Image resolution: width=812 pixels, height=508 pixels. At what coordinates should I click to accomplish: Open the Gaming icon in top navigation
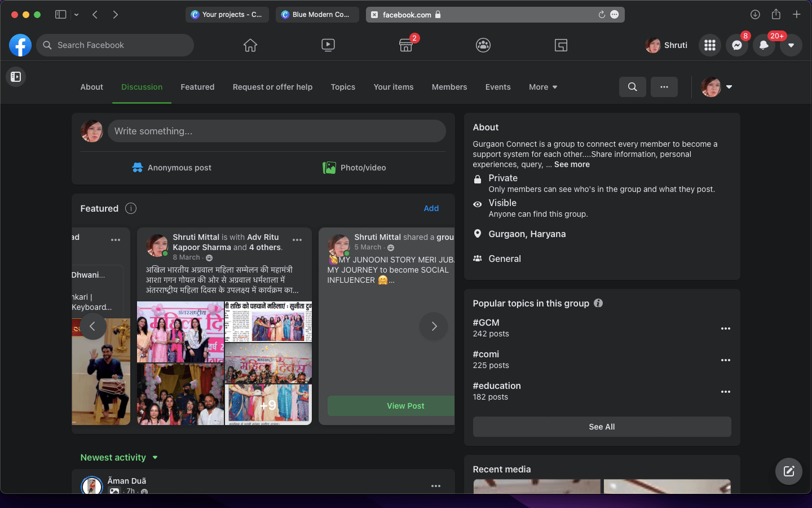[x=561, y=45]
